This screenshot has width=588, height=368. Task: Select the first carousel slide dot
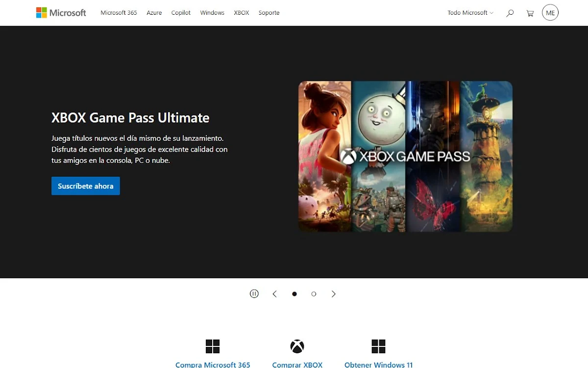click(294, 294)
